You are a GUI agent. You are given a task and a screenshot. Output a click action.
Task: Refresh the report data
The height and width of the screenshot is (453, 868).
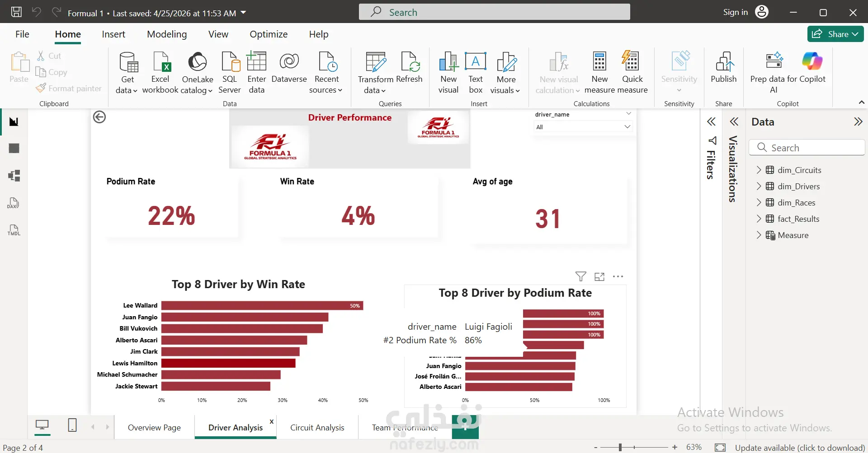point(409,68)
